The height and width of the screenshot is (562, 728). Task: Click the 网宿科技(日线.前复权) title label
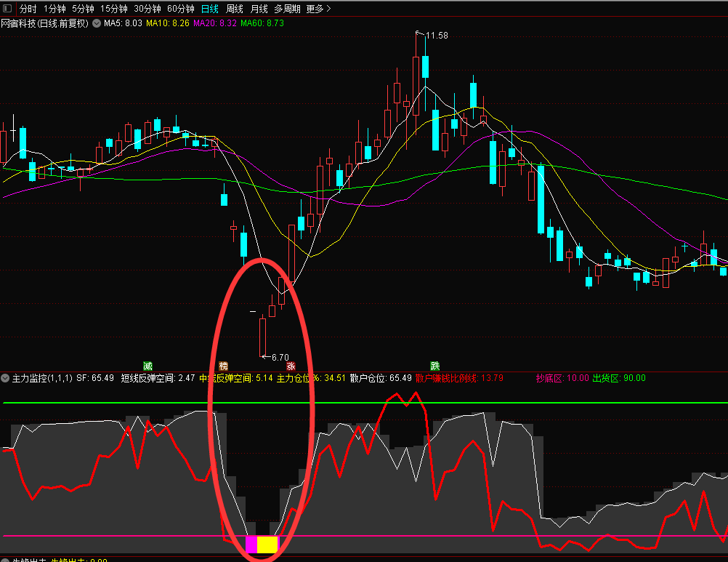[44, 23]
